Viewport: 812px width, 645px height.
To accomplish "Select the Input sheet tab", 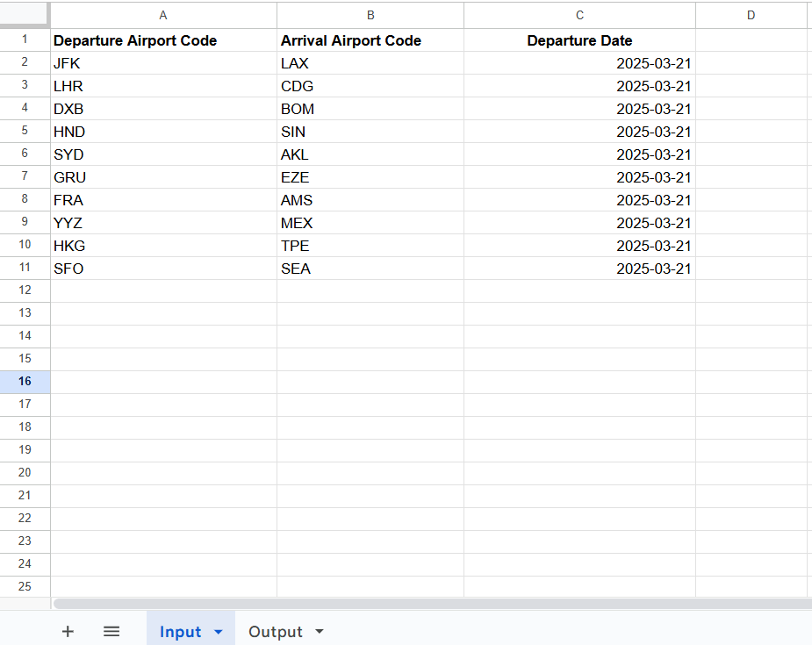I will point(180,632).
